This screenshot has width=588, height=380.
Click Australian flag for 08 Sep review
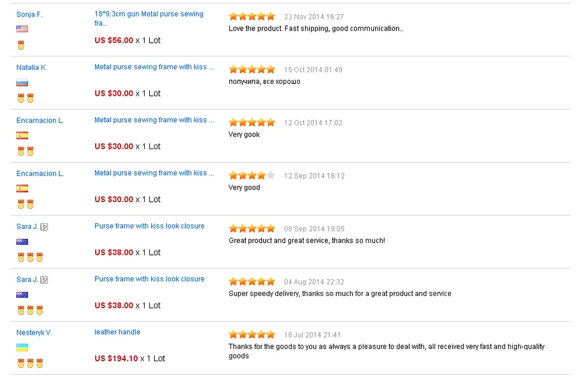click(22, 242)
